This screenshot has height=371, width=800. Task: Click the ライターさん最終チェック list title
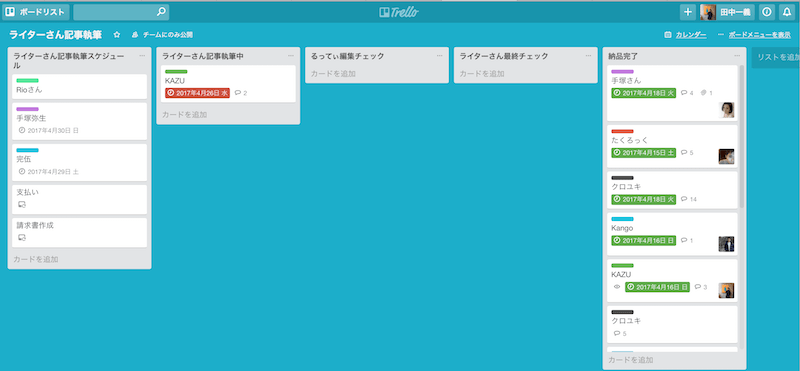pos(504,56)
